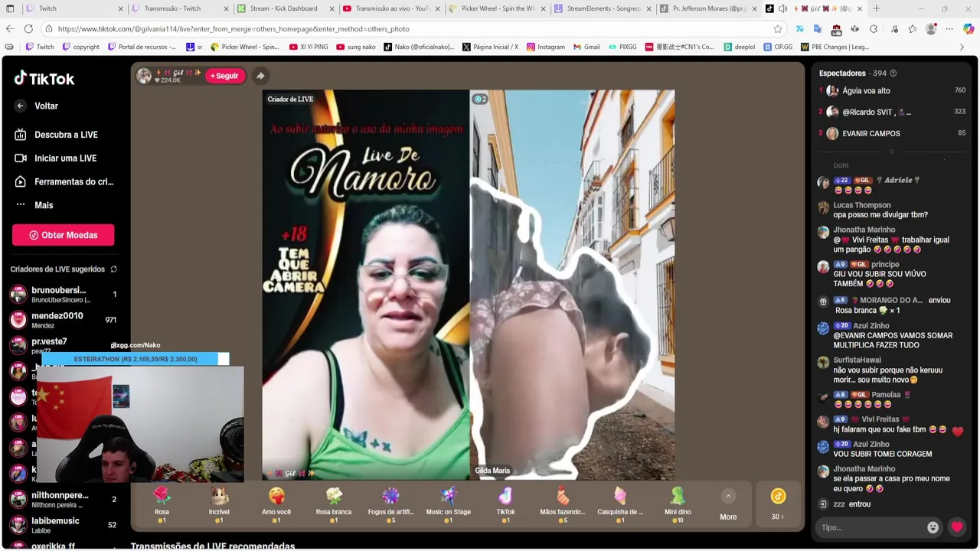Open the Instagram bookmark
Viewport: 980px width, 551px height.
coord(544,47)
